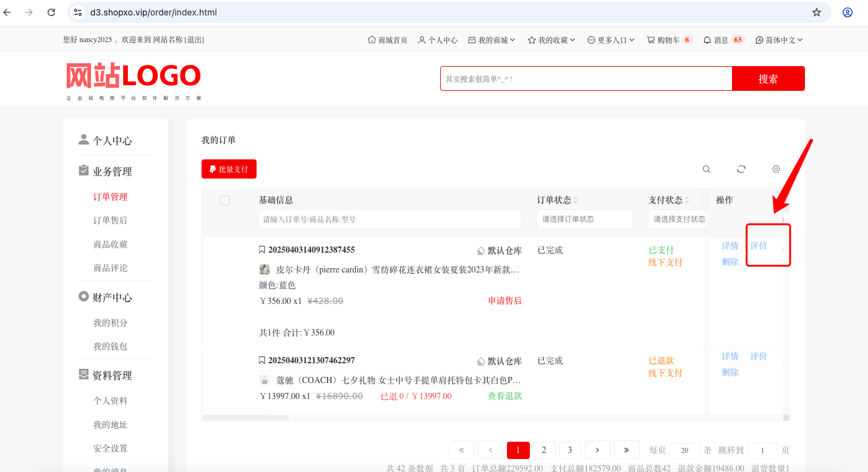This screenshot has width=868, height=472.
Task: Click the red 搜索 button
Action: pos(768,78)
